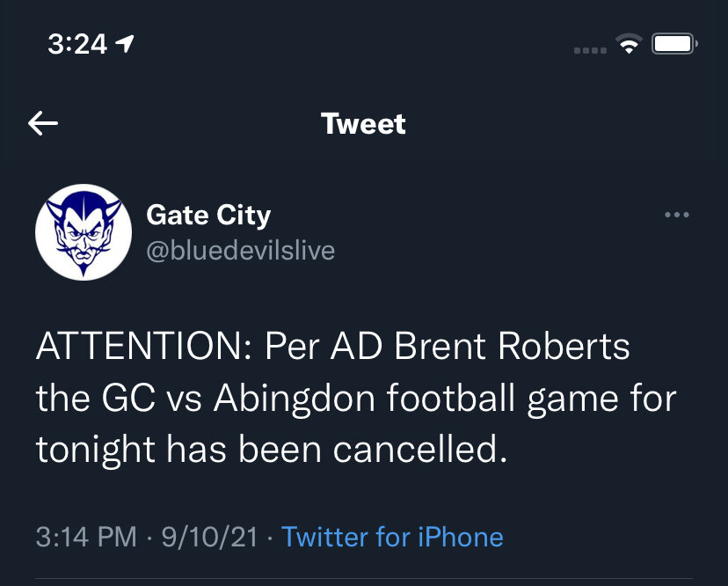Click the Wi-Fi status icon

(629, 43)
